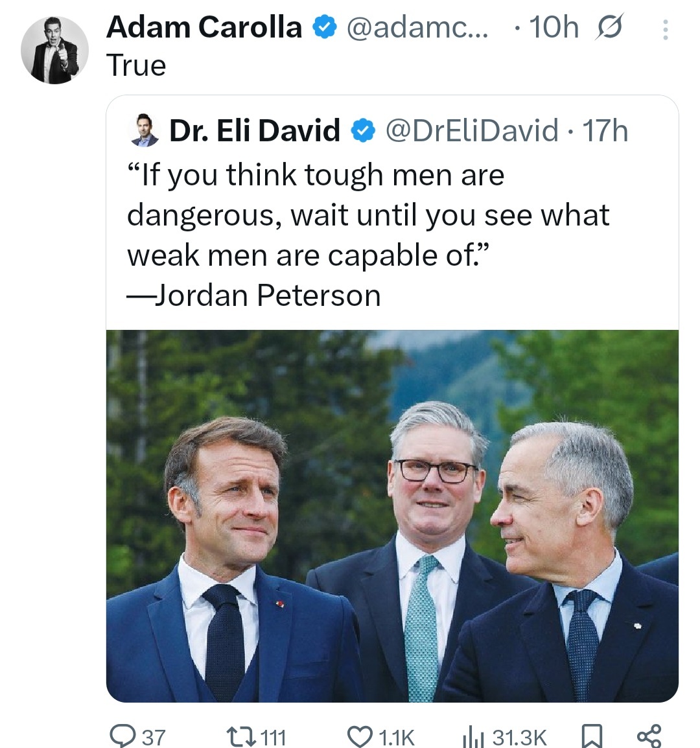Click the 17h quoted tweet timestamp
The image size is (700, 748).
(x=605, y=131)
